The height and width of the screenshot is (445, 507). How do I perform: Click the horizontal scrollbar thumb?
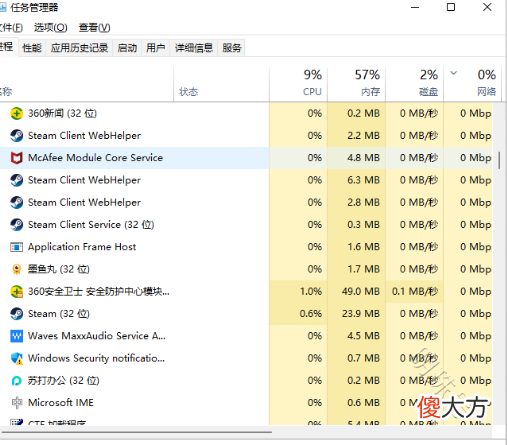click(x=136, y=432)
